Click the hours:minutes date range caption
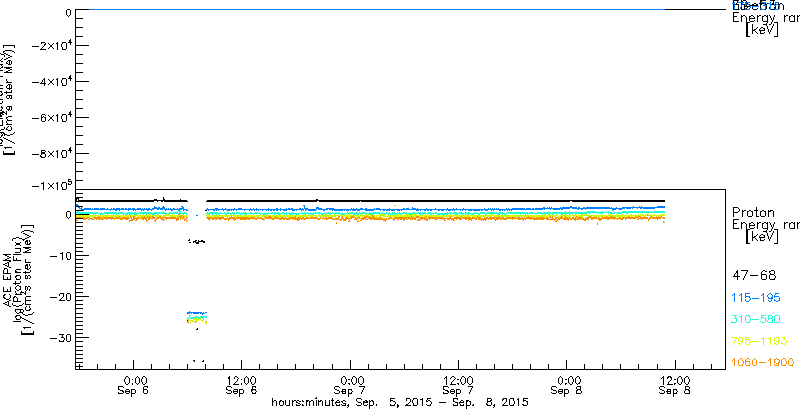The image size is (800, 410). [x=400, y=402]
